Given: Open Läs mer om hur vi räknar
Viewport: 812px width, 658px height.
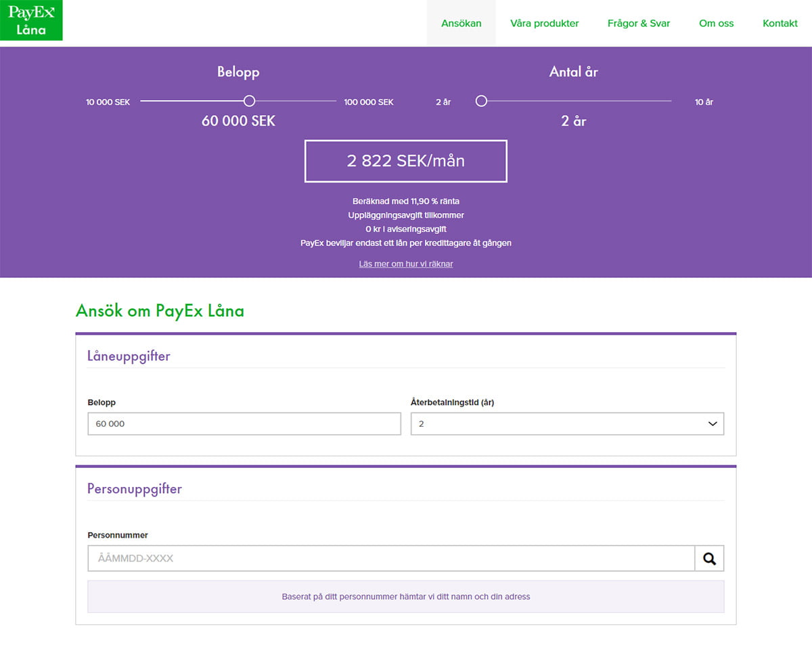Looking at the screenshot, I should pos(406,264).
